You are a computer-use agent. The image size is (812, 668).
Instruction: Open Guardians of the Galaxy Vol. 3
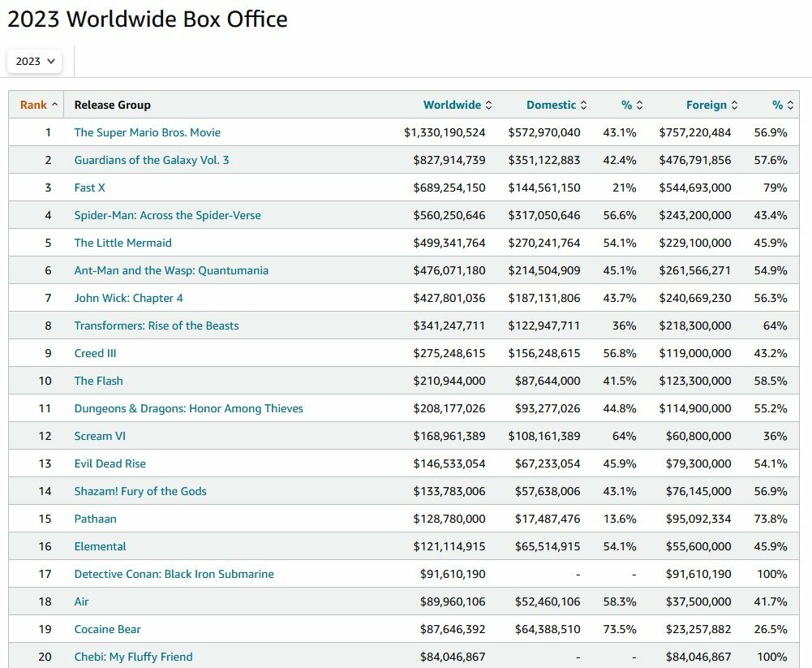151,160
